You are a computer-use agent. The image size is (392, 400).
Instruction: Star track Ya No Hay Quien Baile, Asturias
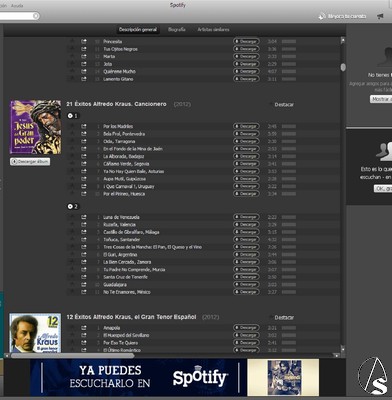[x=72, y=171]
